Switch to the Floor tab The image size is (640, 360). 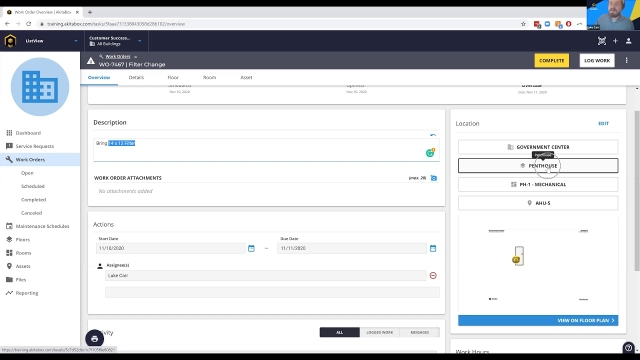pos(173,77)
